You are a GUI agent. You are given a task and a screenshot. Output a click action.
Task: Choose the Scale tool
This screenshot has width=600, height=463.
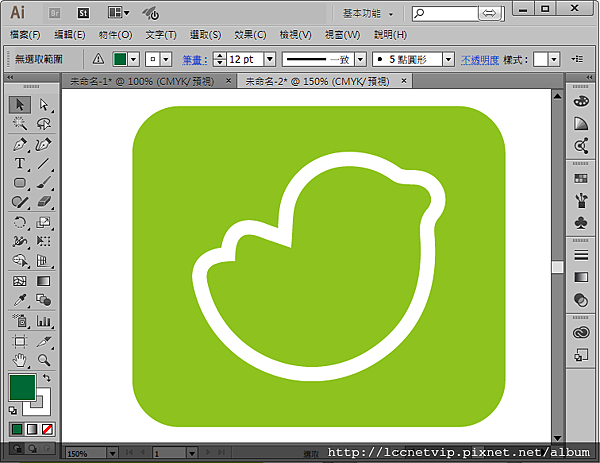[44, 222]
